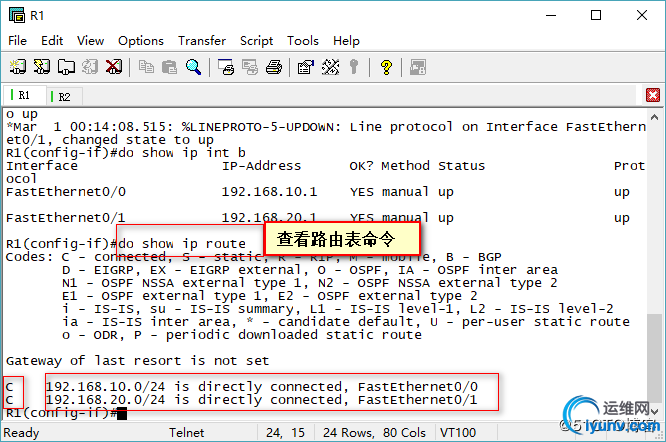This screenshot has width=666, height=442.
Task: Click the Ready status bar text
Action: pyautogui.click(x=21, y=433)
